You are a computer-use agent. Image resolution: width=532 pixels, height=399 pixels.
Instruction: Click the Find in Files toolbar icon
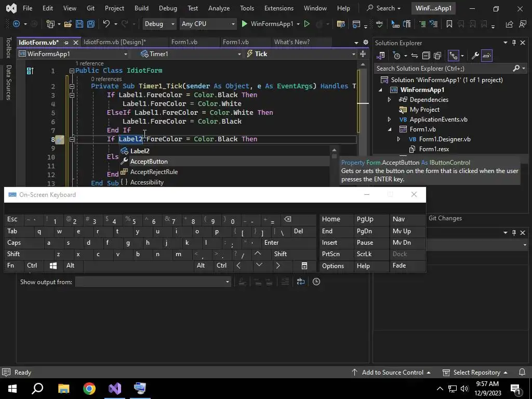341,24
